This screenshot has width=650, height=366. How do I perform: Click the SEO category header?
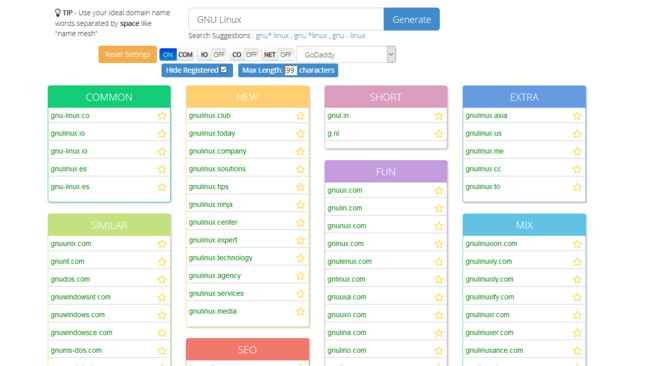(x=247, y=349)
